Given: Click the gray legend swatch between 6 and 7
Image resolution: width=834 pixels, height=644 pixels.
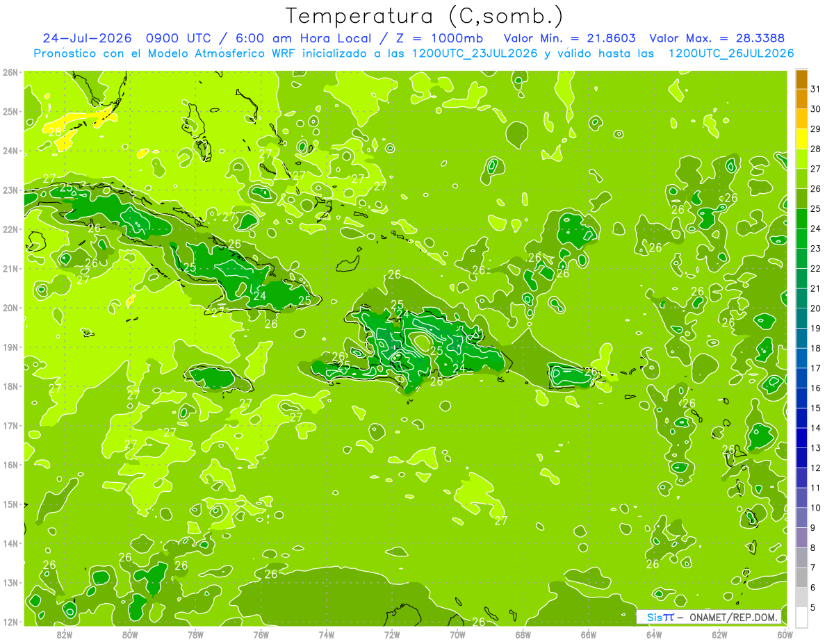Looking at the screenshot, I should [801, 577].
